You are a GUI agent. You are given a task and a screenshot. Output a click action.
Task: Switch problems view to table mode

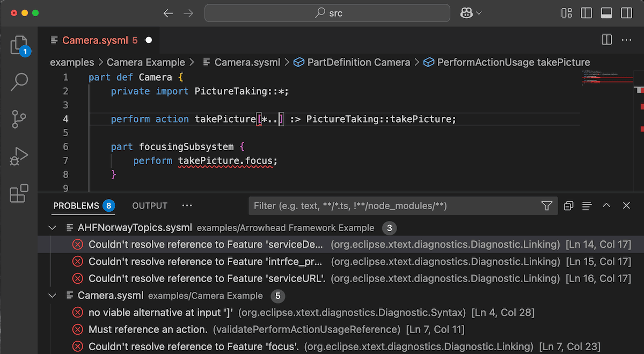pyautogui.click(x=587, y=205)
